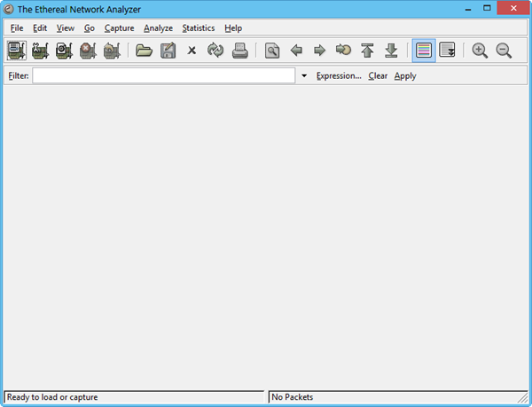Open a capture file (folder icon)
Screen dimensions: 532x407
pos(144,51)
